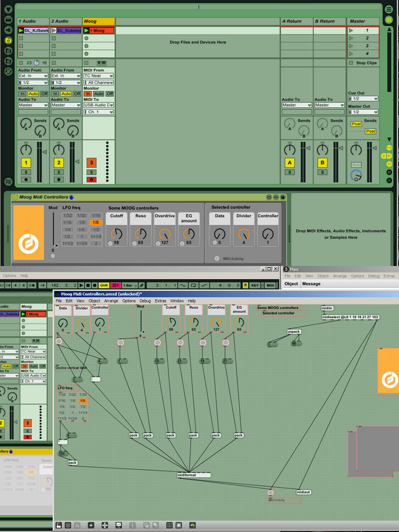Toggle track 2 activator button

click(x=59, y=163)
